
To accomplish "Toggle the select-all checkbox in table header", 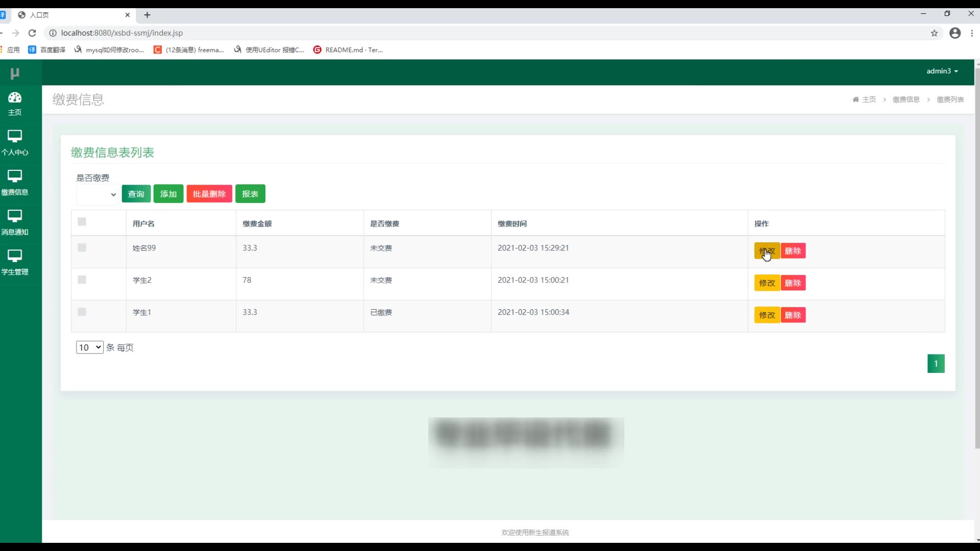I will click(82, 222).
